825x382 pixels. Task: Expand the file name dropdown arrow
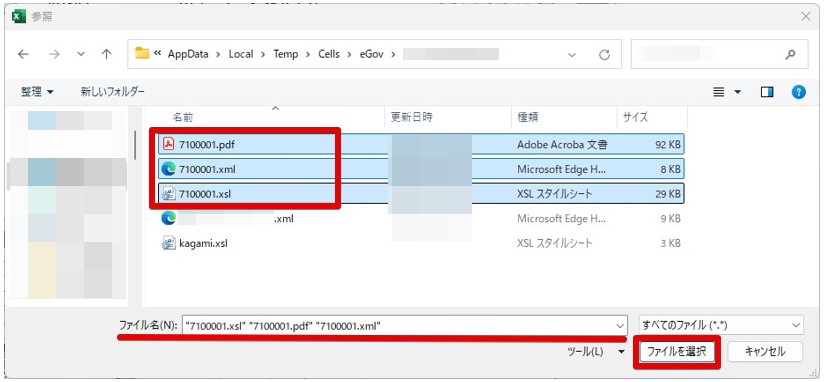coord(620,326)
